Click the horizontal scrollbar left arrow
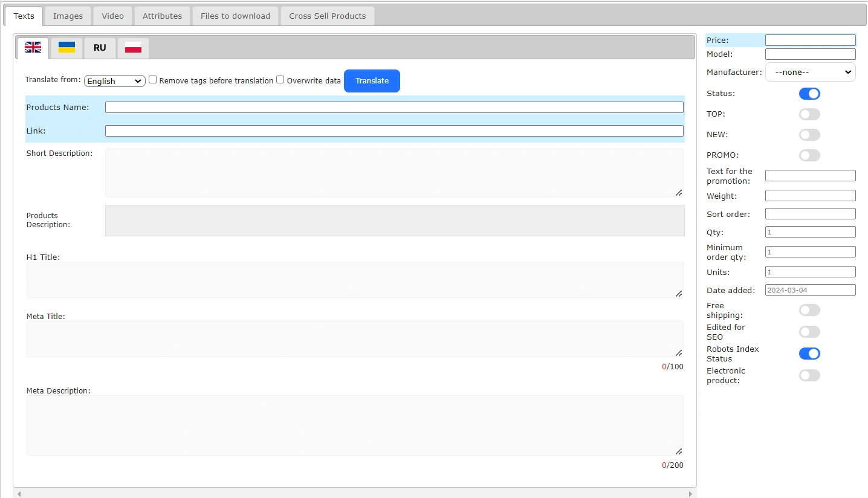This screenshot has width=868, height=498. [x=19, y=494]
